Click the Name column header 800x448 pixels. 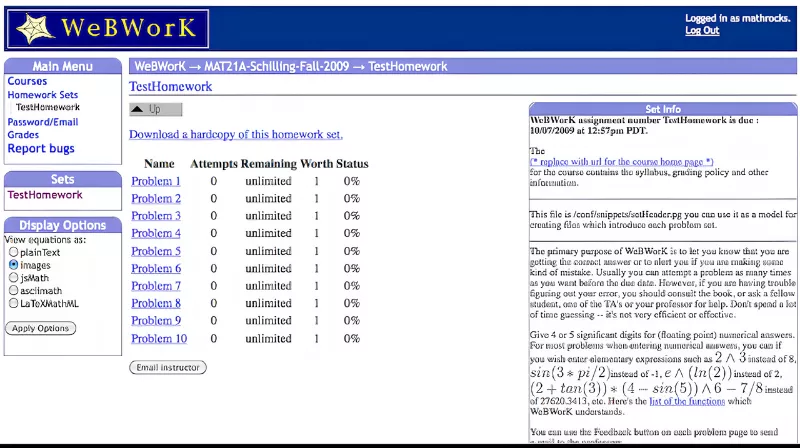(x=159, y=164)
